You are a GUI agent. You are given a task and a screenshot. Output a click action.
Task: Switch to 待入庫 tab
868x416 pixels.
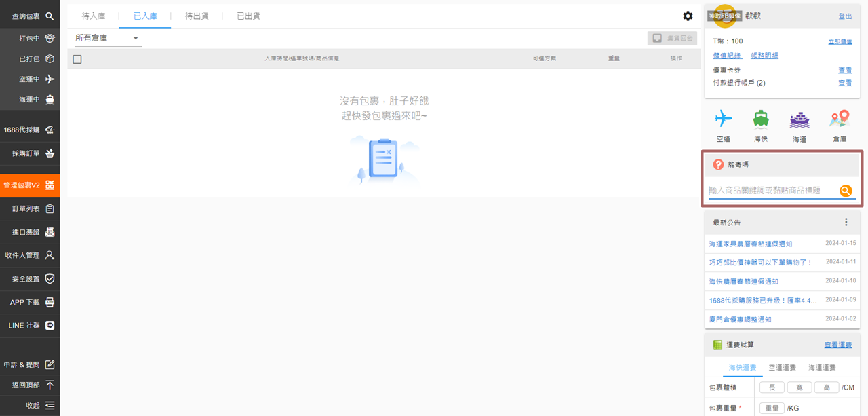94,16
